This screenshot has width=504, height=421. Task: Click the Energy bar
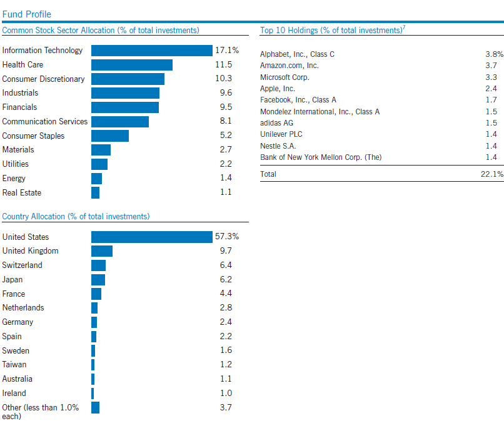coord(96,179)
